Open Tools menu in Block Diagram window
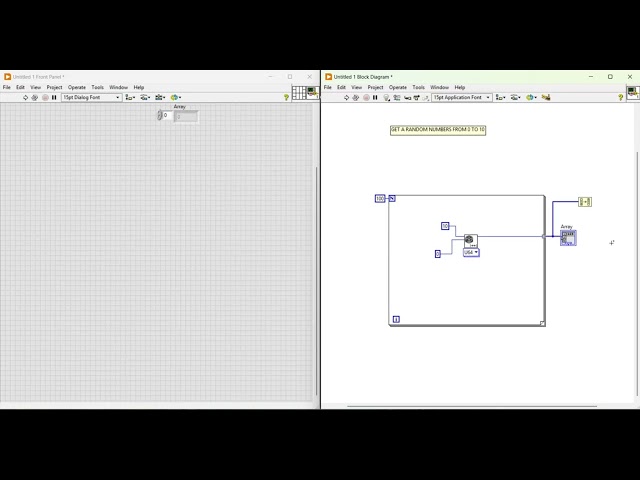The height and width of the screenshot is (480, 640). point(418,87)
